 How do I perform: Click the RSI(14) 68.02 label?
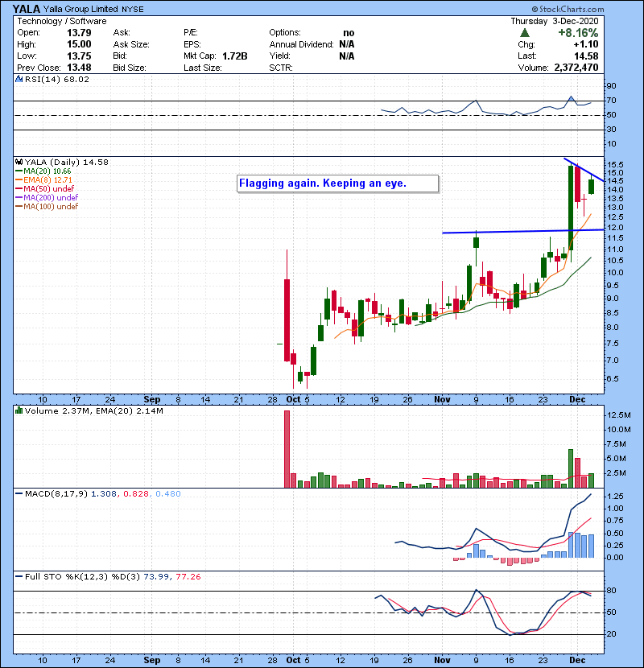tap(57, 79)
